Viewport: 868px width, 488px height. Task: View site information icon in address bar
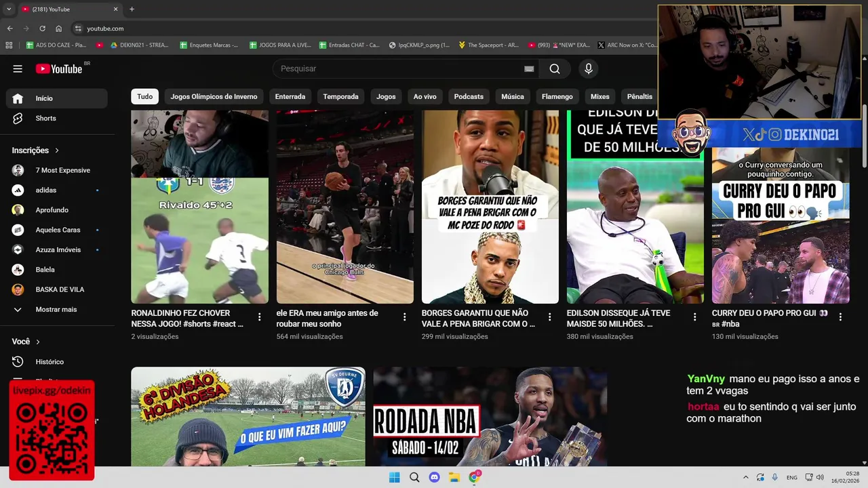coord(78,28)
